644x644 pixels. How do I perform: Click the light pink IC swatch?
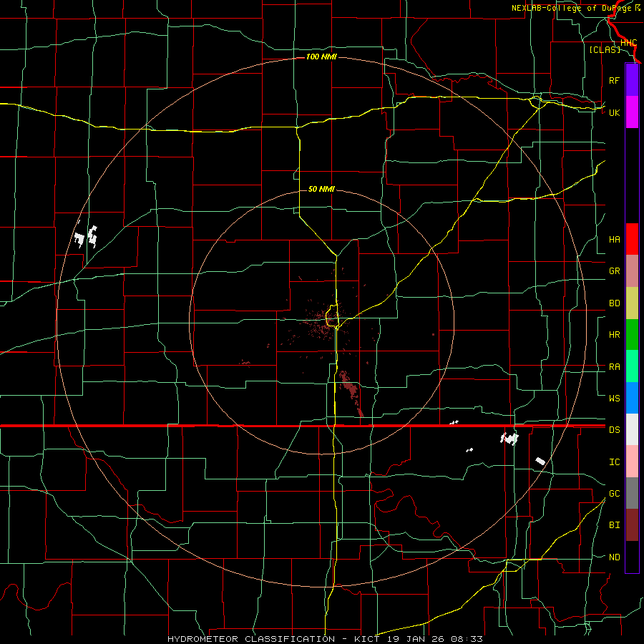(x=632, y=462)
